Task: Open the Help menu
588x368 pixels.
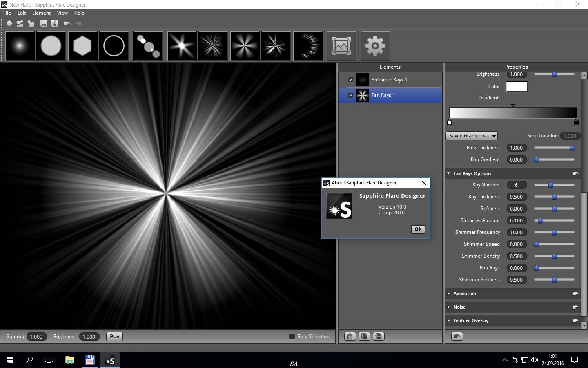Action: tap(79, 13)
